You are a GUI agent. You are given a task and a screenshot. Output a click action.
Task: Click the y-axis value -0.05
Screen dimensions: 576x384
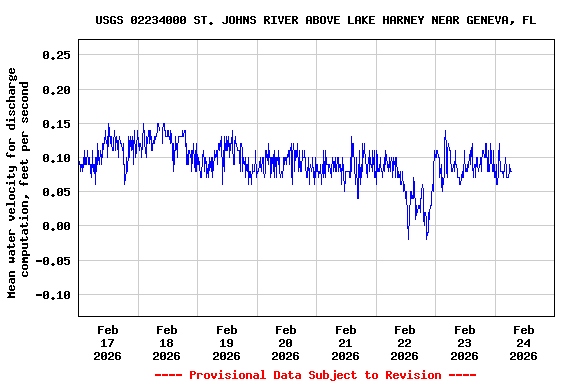(x=53, y=261)
